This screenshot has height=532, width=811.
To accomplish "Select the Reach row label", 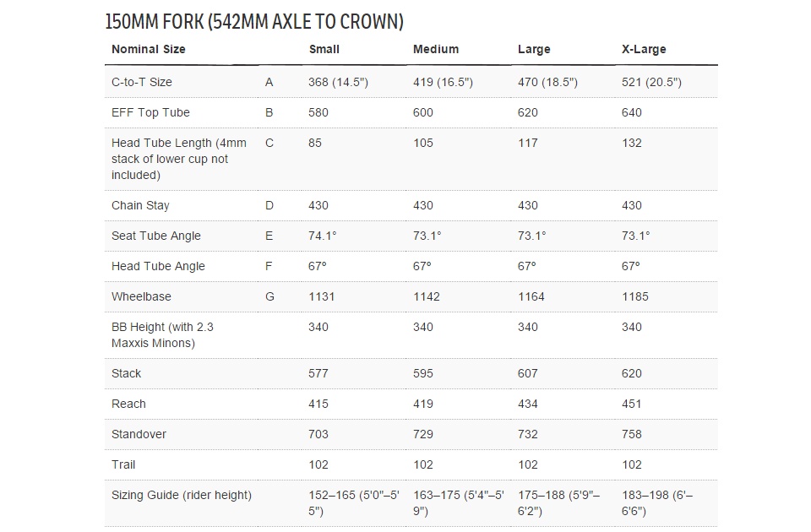I will coord(128,404).
